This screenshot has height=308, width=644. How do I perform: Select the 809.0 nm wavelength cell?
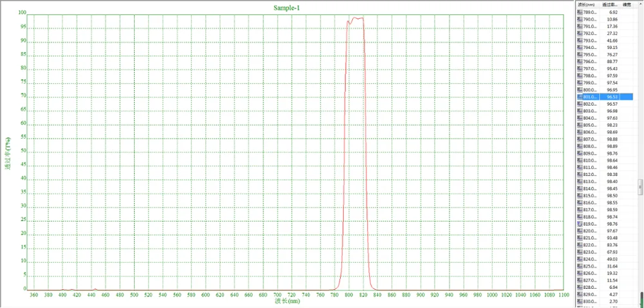pyautogui.click(x=590, y=153)
